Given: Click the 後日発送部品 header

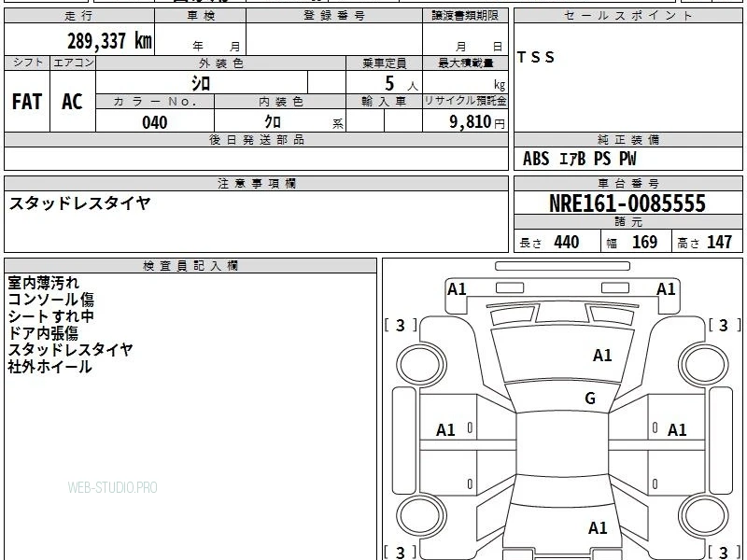Looking at the screenshot, I should (x=256, y=140).
